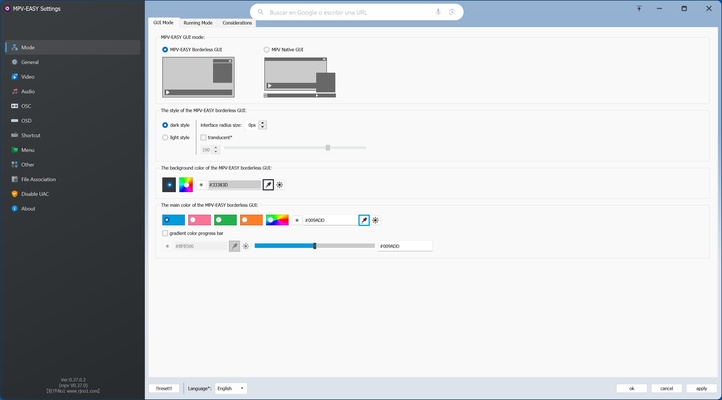Select pink main color swatch
Image resolution: width=722 pixels, height=400 pixels.
[199, 220]
